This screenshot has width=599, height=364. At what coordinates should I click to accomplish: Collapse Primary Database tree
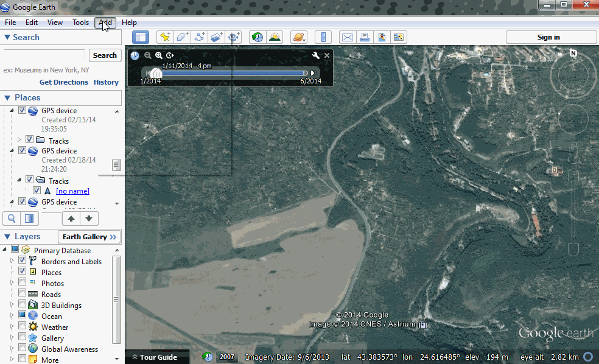coord(5,250)
